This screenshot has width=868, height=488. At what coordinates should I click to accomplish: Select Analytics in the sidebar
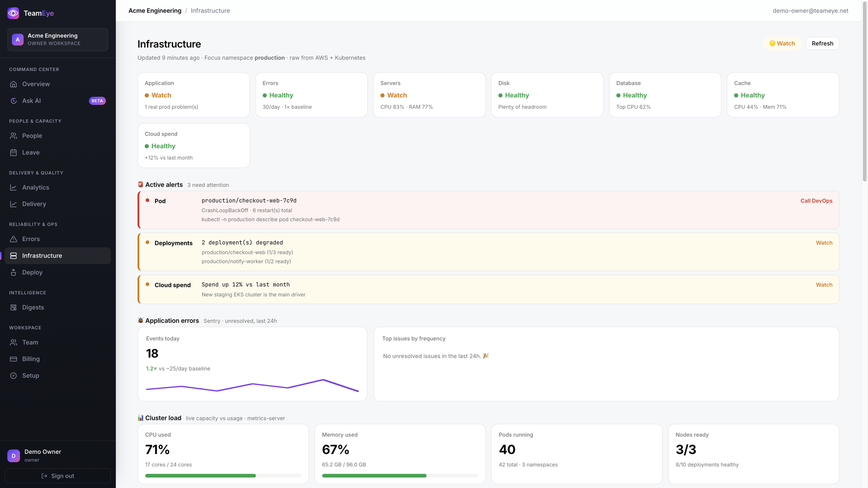pyautogui.click(x=58, y=187)
